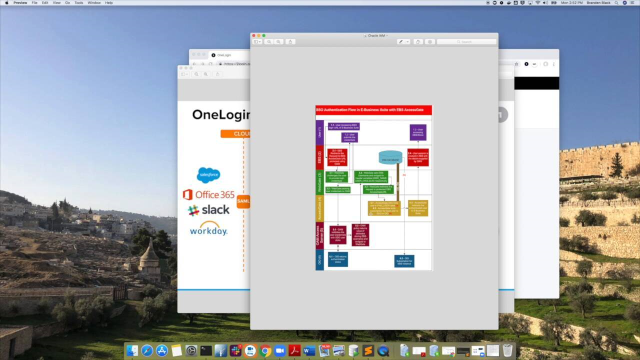Click the Search field in Oracle IAM window
Image resolution: width=640 pixels, height=360 pixels.
tap(467, 42)
